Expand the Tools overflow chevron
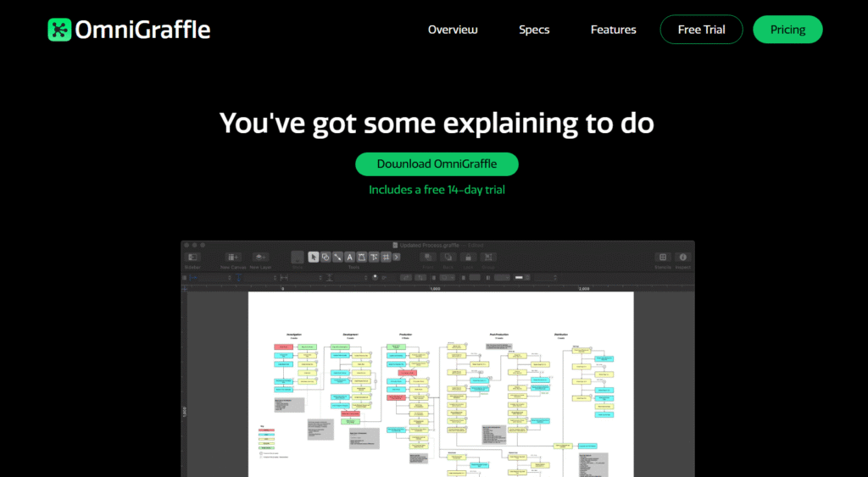The image size is (868, 477). point(397,257)
